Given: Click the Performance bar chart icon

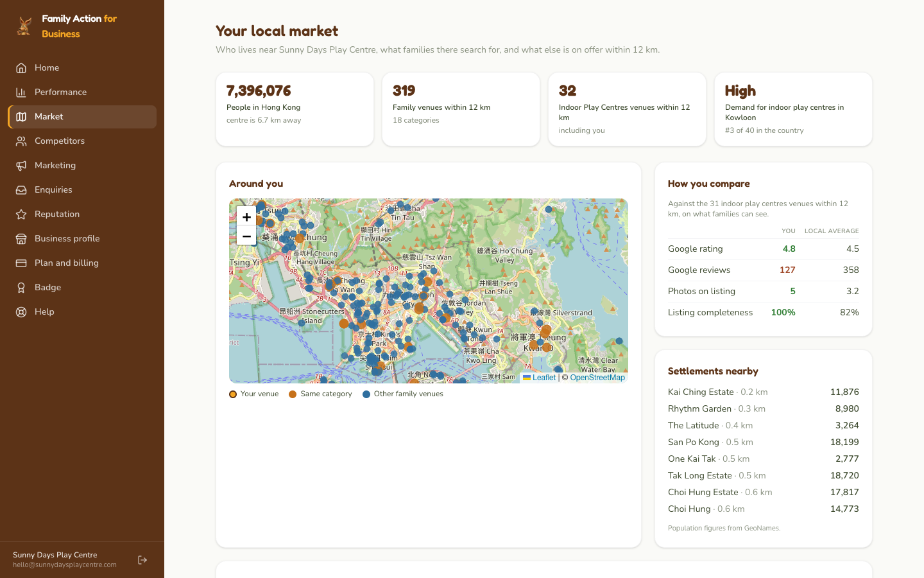Looking at the screenshot, I should (21, 92).
